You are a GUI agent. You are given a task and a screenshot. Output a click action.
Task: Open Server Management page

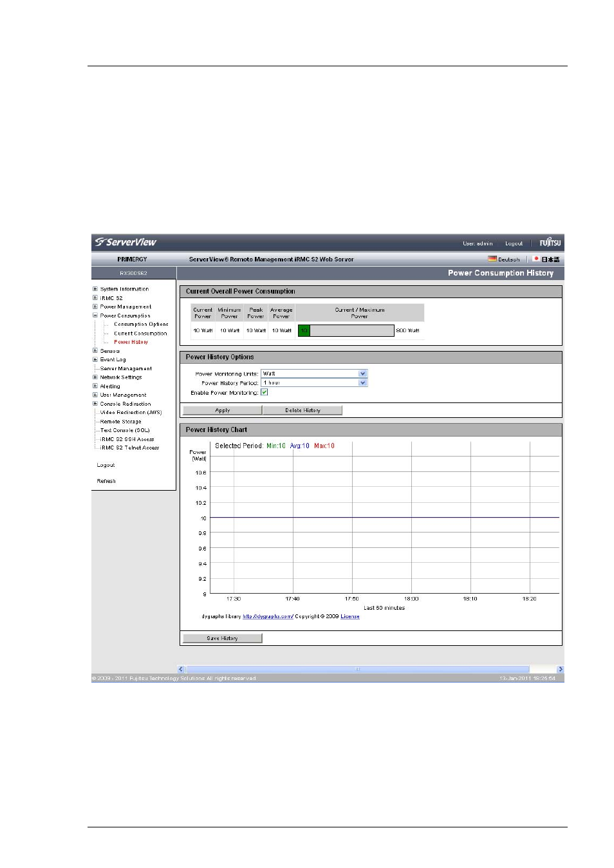click(x=126, y=368)
